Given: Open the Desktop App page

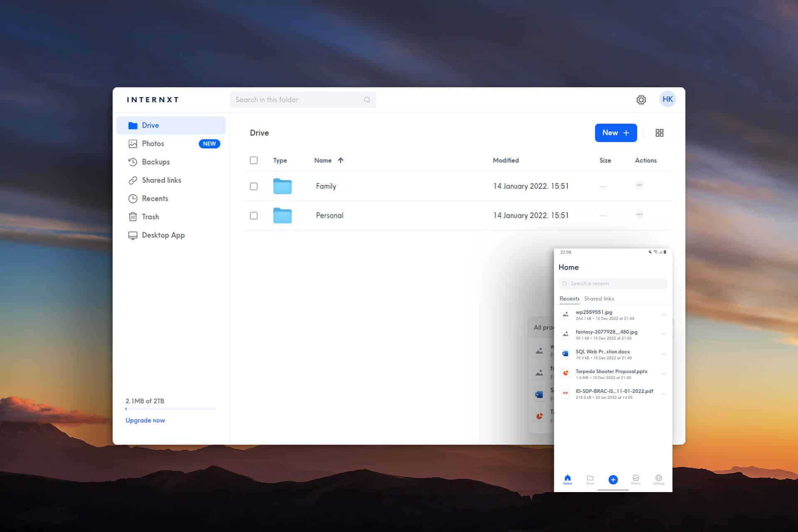Looking at the screenshot, I should [163, 235].
